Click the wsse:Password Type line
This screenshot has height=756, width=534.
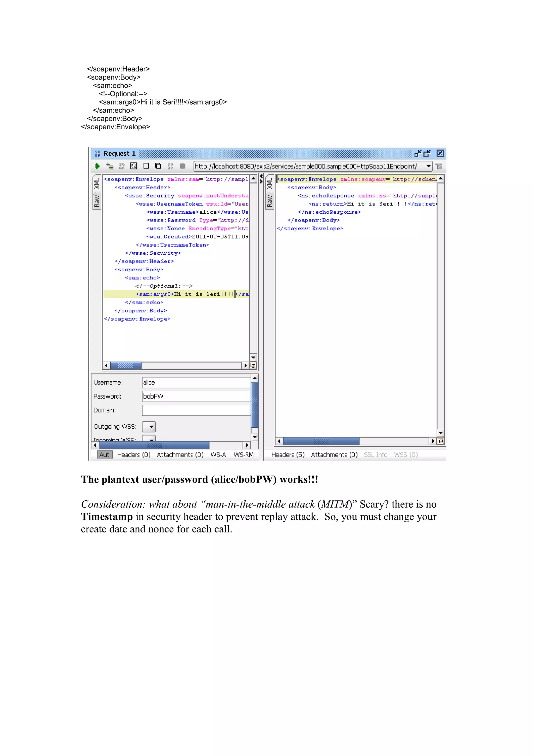(197, 221)
